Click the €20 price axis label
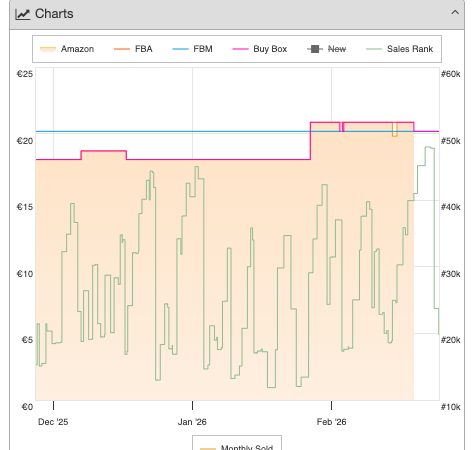The height and width of the screenshot is (450, 474). tap(25, 141)
